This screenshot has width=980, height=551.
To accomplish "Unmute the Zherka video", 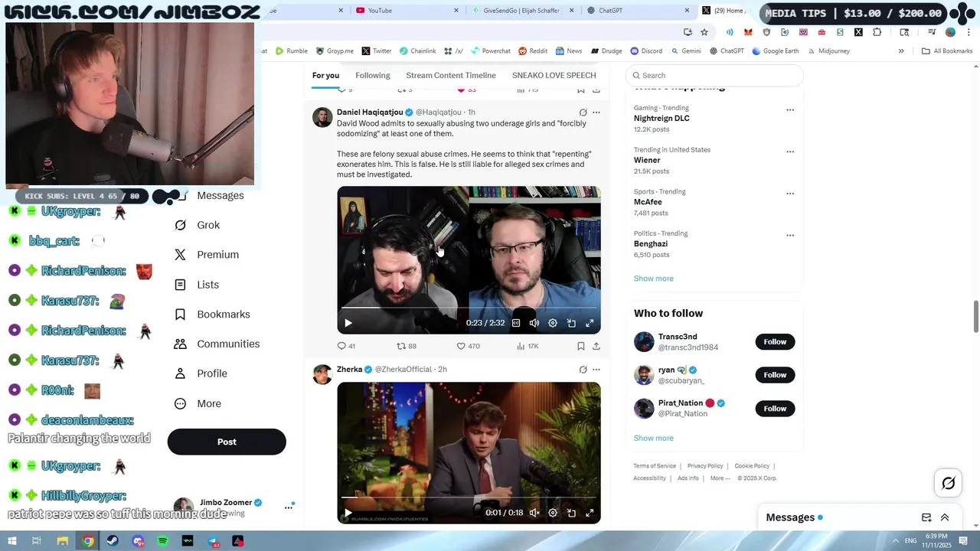I will click(534, 513).
